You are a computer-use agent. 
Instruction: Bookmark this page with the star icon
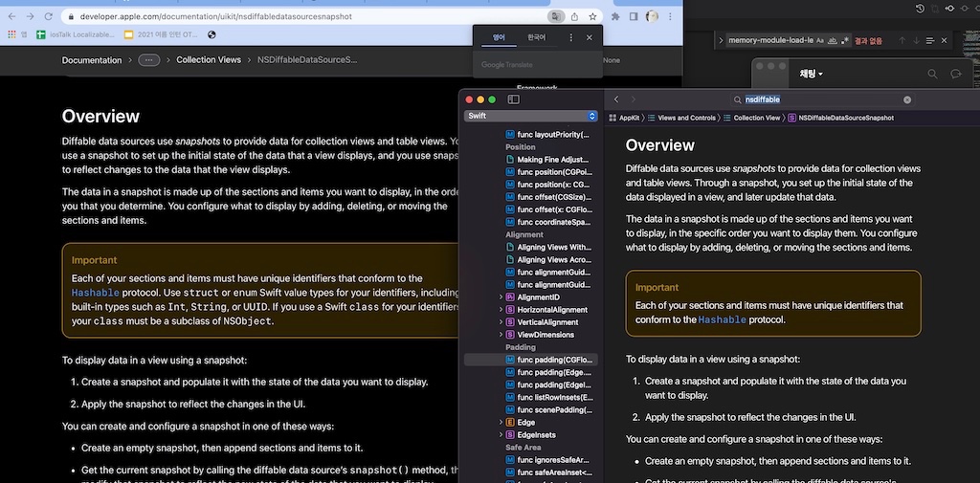pyautogui.click(x=593, y=16)
